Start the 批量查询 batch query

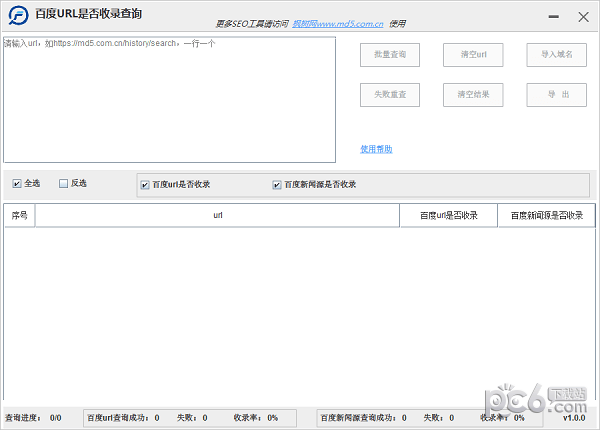pyautogui.click(x=389, y=55)
